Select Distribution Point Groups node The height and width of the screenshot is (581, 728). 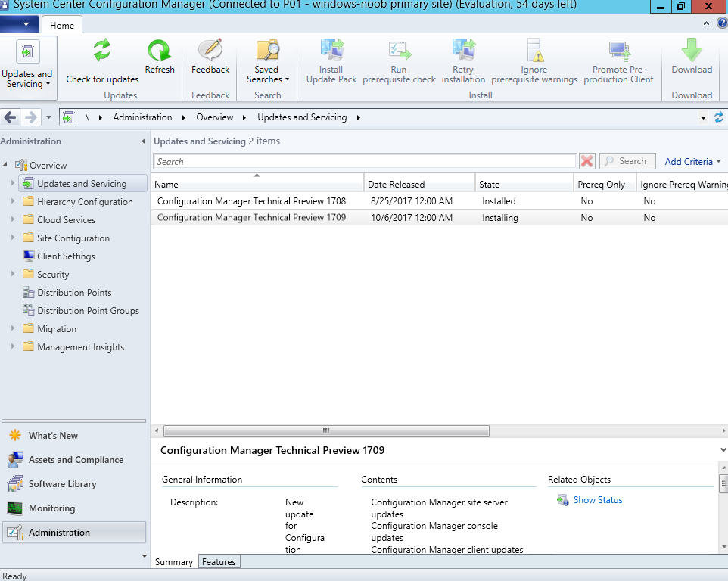click(x=88, y=311)
